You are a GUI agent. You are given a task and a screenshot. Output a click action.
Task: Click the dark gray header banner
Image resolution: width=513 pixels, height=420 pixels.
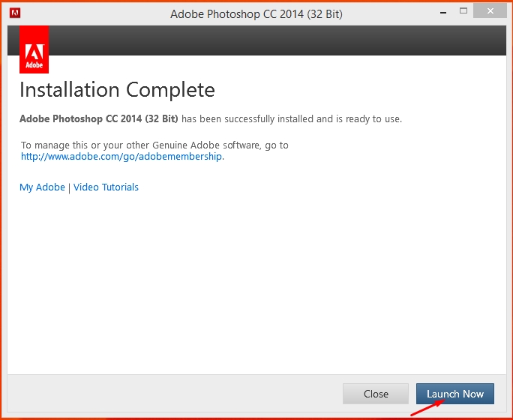277,40
